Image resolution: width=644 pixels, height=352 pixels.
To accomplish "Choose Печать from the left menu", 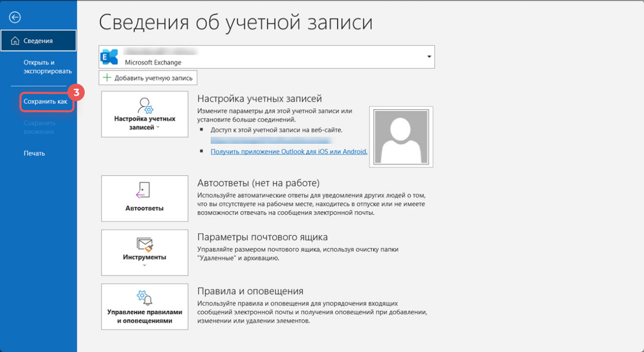I will point(34,153).
